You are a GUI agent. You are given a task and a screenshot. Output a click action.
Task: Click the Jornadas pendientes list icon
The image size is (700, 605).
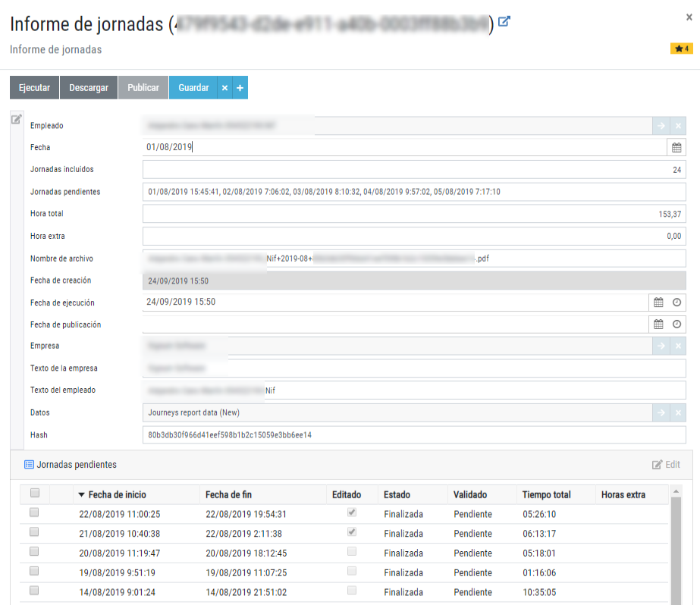[29, 465]
